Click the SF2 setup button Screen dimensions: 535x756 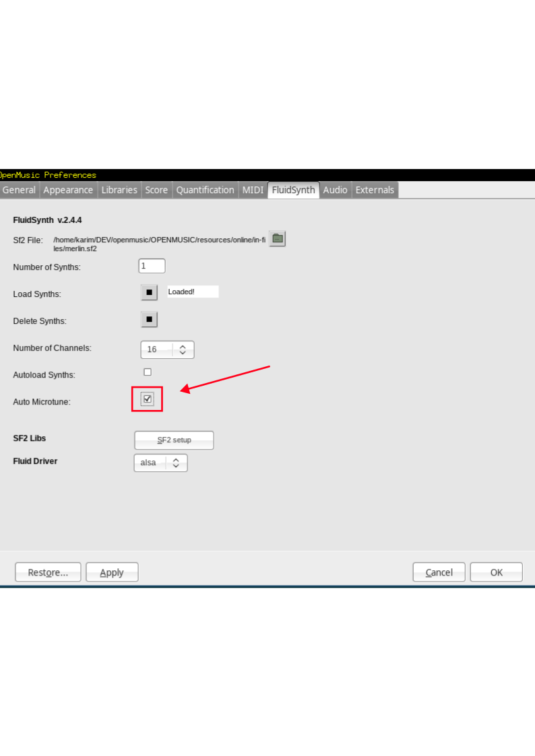tap(174, 440)
